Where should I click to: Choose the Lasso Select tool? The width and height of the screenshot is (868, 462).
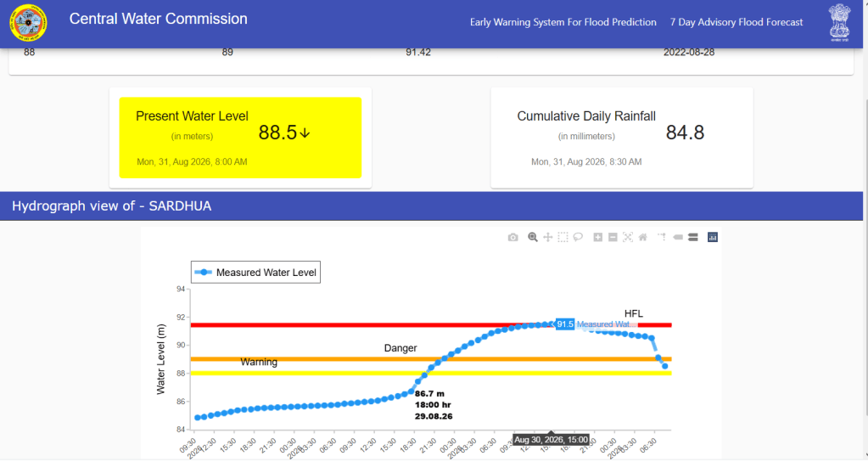point(578,237)
